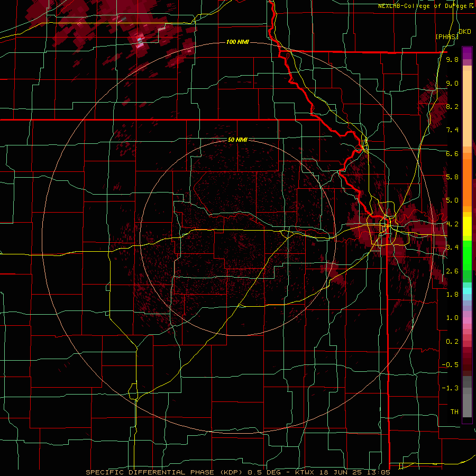Click the 9.0 value on color scale
The height and width of the screenshot is (476, 476).
click(452, 84)
